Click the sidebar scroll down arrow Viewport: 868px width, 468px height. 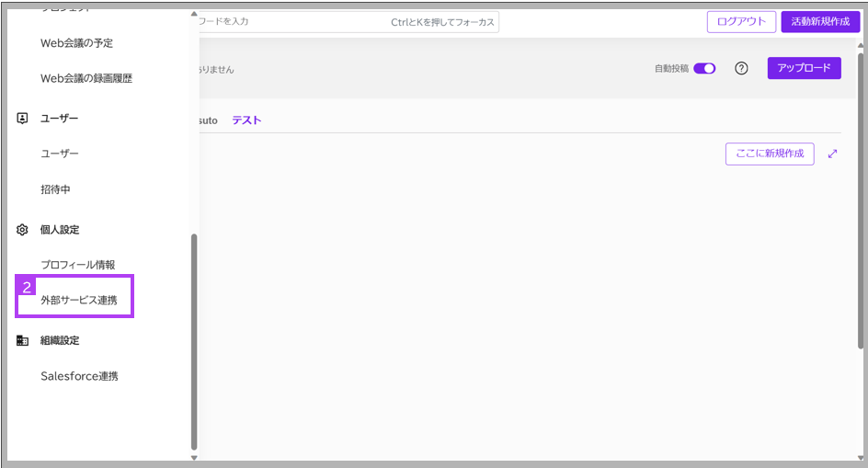click(194, 458)
